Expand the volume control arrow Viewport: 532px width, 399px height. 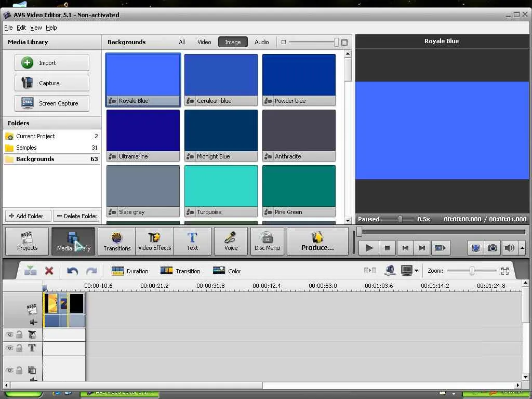[x=522, y=248]
